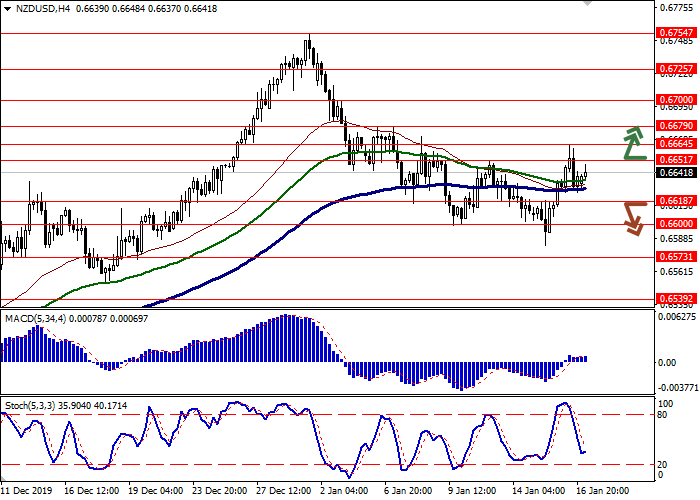The image size is (700, 500).
Task: Click the 0.66517 red price label
Action: tap(675, 160)
